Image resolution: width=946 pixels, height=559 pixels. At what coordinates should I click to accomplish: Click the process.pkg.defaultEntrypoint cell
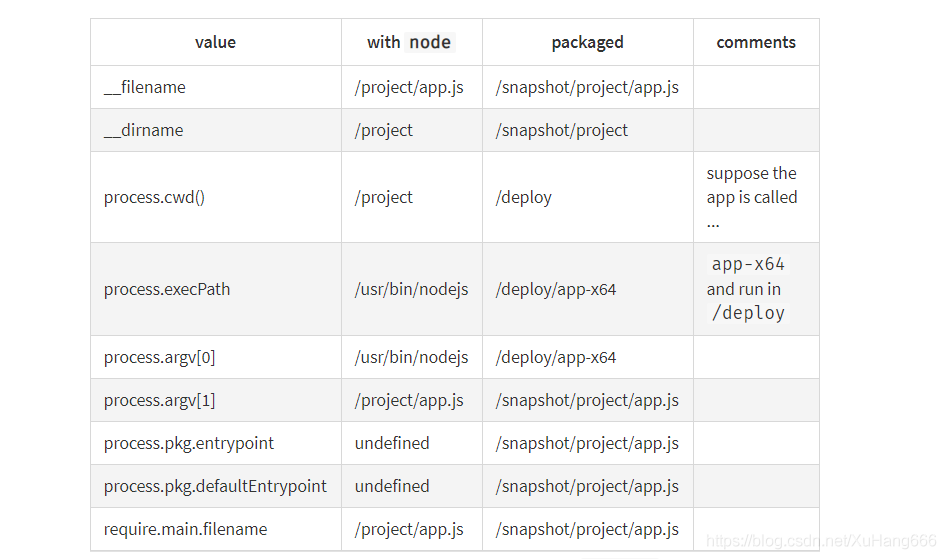(215, 486)
